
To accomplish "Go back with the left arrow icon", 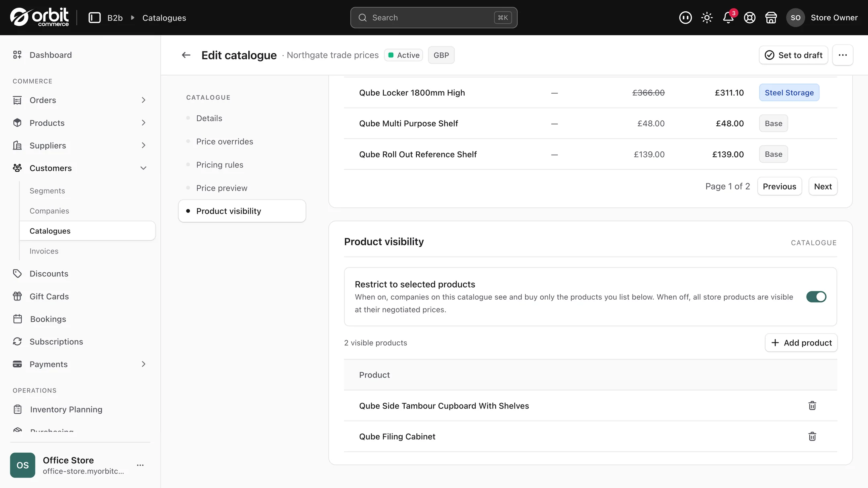I will 186,55.
